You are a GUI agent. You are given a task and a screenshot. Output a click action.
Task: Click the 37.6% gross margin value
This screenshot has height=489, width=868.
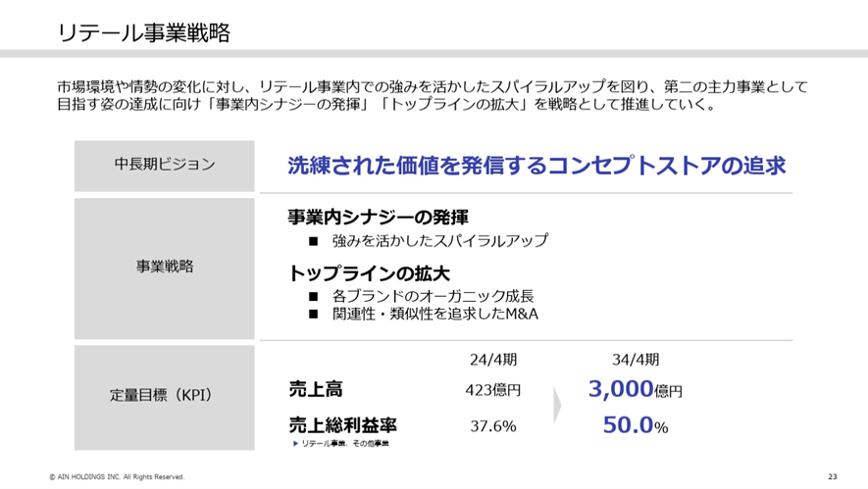coord(493,426)
